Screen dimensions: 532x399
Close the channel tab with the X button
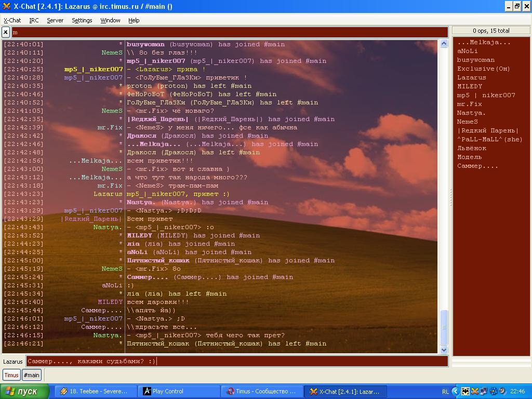pos(6,32)
